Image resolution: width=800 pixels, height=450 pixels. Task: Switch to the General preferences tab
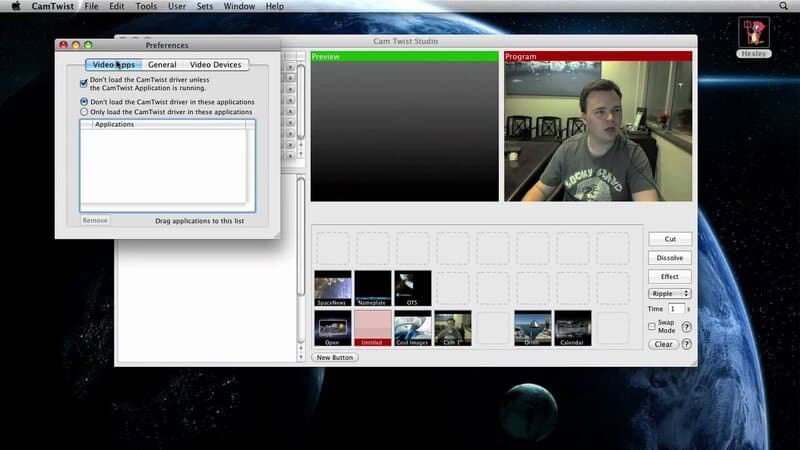(x=162, y=65)
